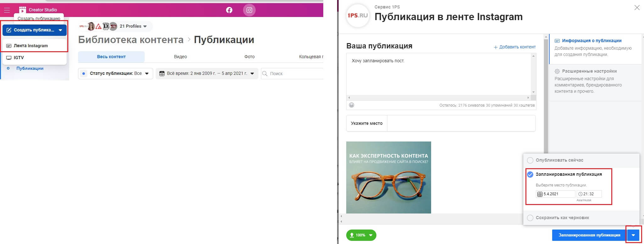Select the glasses image thumbnail

[389, 177]
